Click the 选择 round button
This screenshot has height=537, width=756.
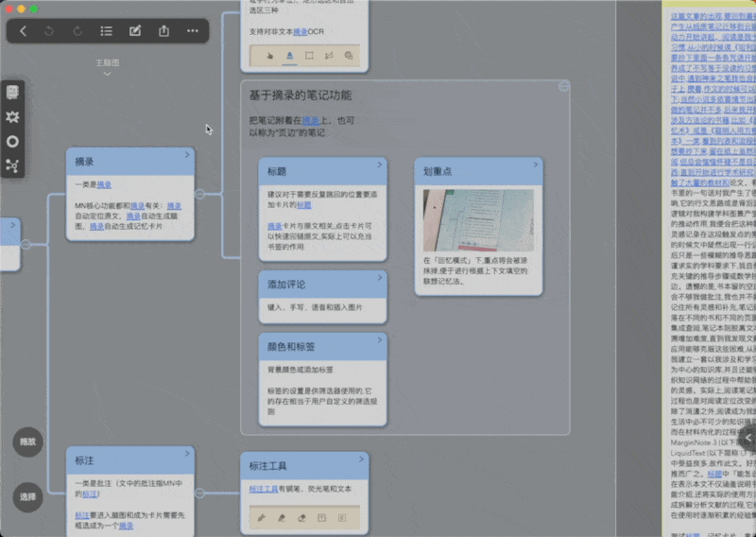pos(27,497)
